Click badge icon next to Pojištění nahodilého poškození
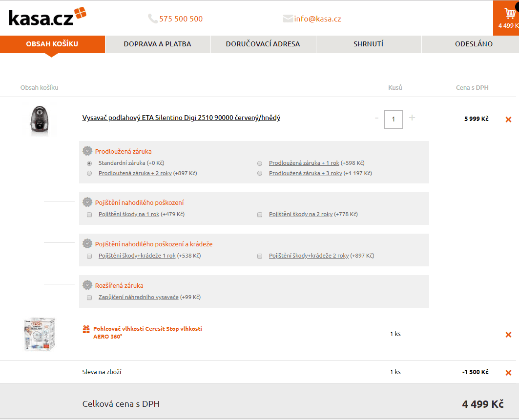The height and width of the screenshot is (420, 519). point(87,202)
